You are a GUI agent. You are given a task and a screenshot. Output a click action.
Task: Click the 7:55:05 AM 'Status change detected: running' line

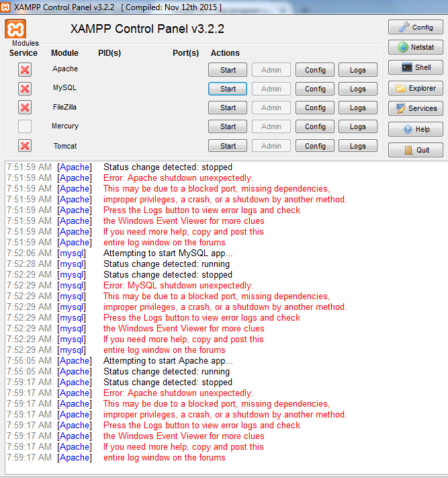click(167, 372)
